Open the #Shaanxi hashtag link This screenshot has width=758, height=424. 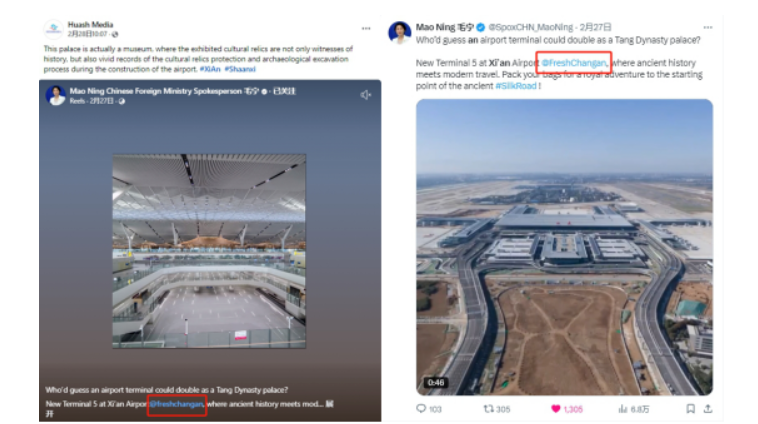tap(239, 69)
